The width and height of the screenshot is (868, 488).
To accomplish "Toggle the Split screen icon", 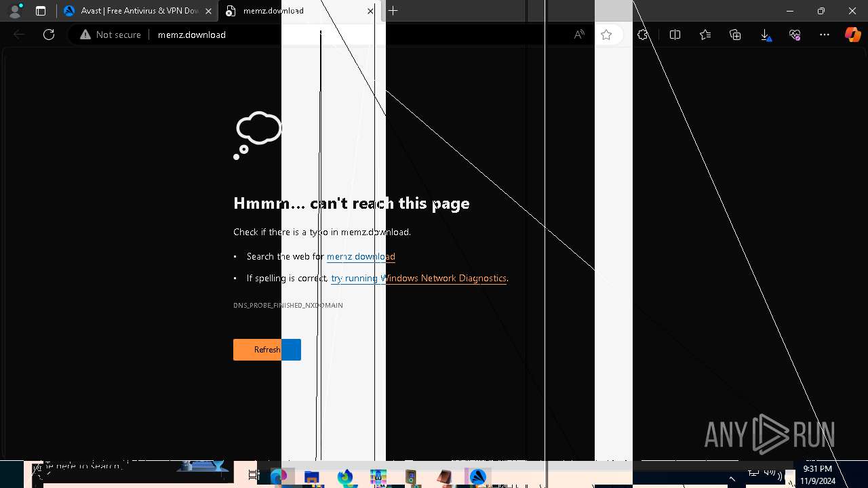I will pyautogui.click(x=675, y=35).
